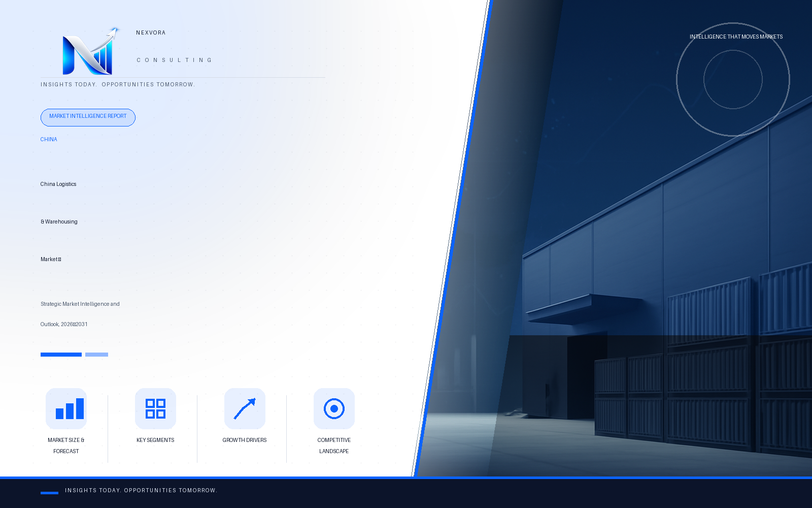Click the KEY SEGMENTS label

click(x=155, y=440)
